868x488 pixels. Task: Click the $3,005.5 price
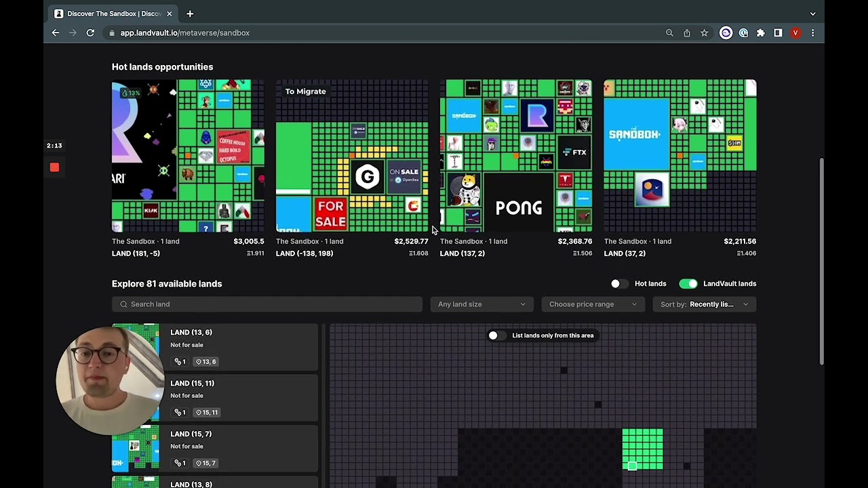click(248, 241)
